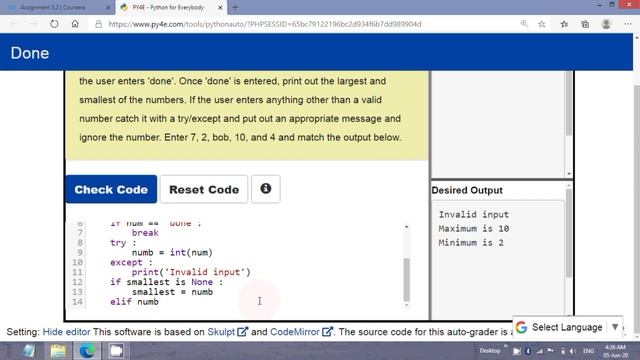Open the first pinned taskbar application icon
This screenshot has width=640, height=360.
[29, 351]
